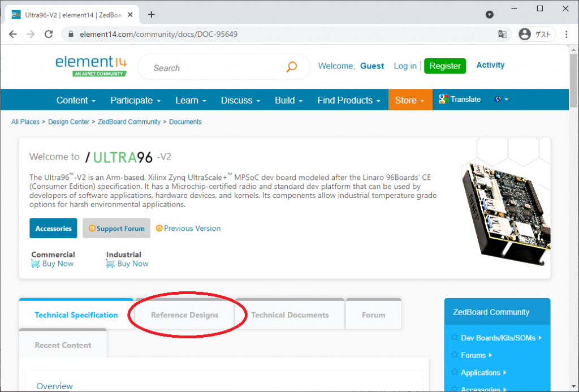
Task: Click the Google Translate icon in address bar
Action: pyautogui.click(x=502, y=34)
